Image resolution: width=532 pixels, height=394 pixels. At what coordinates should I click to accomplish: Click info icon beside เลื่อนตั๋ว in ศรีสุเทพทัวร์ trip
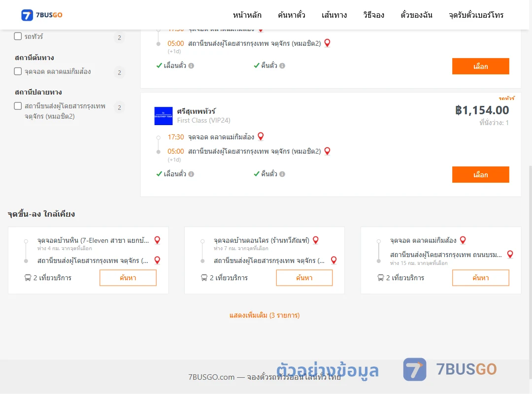(191, 174)
